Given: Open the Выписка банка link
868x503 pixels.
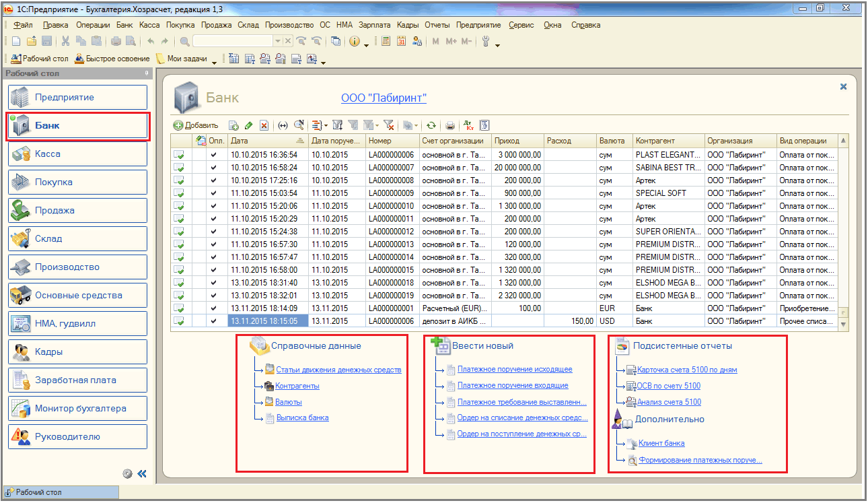Looking at the screenshot, I should (x=302, y=417).
